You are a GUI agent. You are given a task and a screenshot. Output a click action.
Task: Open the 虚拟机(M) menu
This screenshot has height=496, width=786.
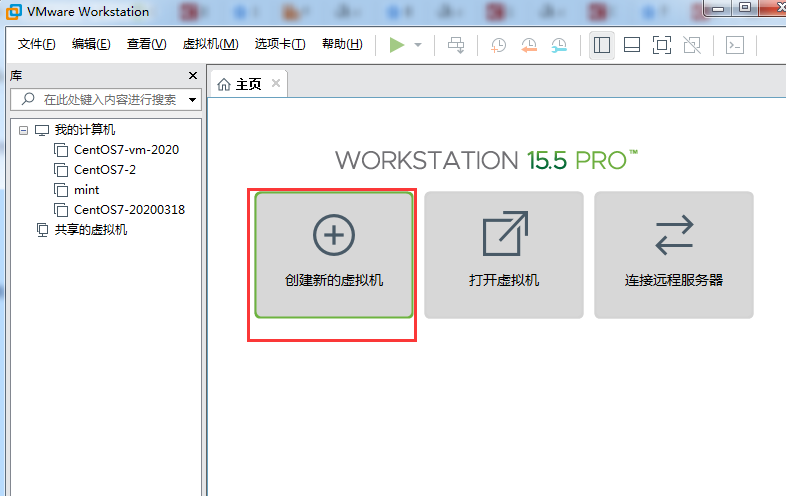(x=211, y=44)
